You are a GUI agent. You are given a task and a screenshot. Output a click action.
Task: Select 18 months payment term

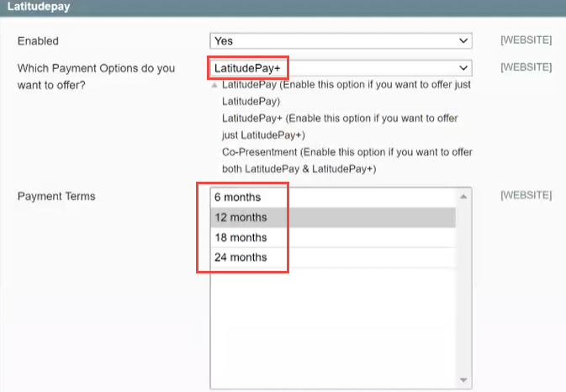coord(333,237)
